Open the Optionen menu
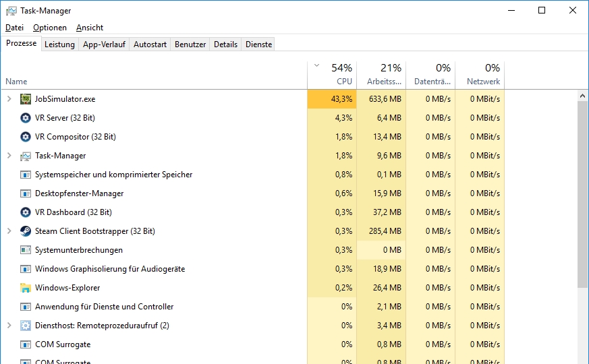Screen dimensions: 589x364 [x=49, y=28]
